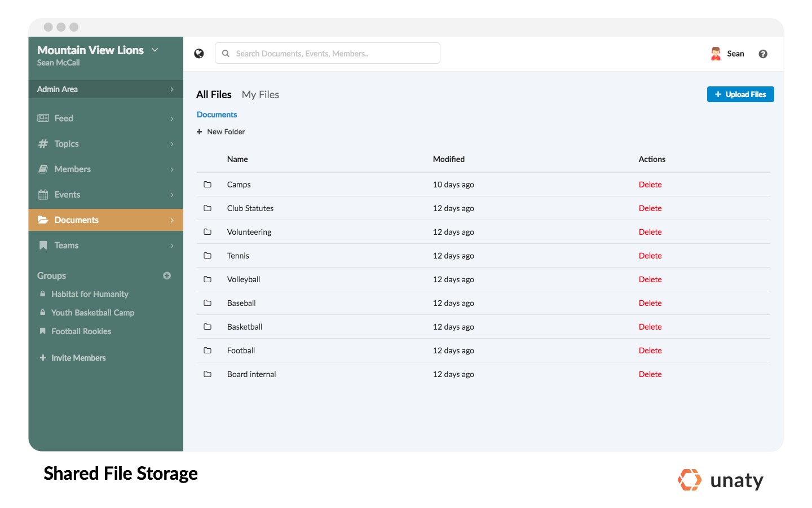Click the Documents open-folder icon

tap(43, 220)
